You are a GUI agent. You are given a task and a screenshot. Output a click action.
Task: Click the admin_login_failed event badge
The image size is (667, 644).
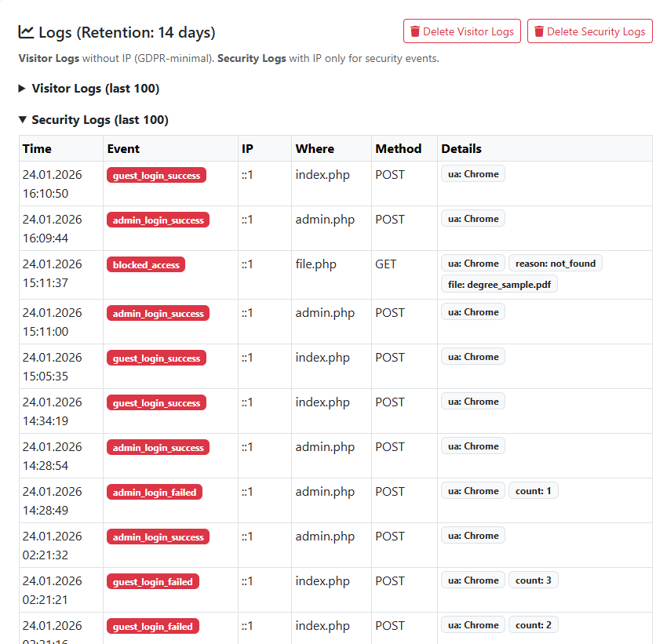tap(155, 493)
